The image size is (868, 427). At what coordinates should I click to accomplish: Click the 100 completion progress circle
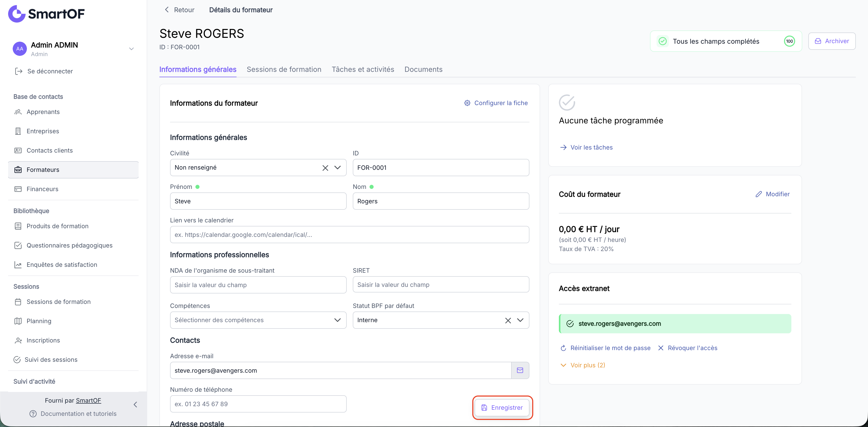click(790, 41)
